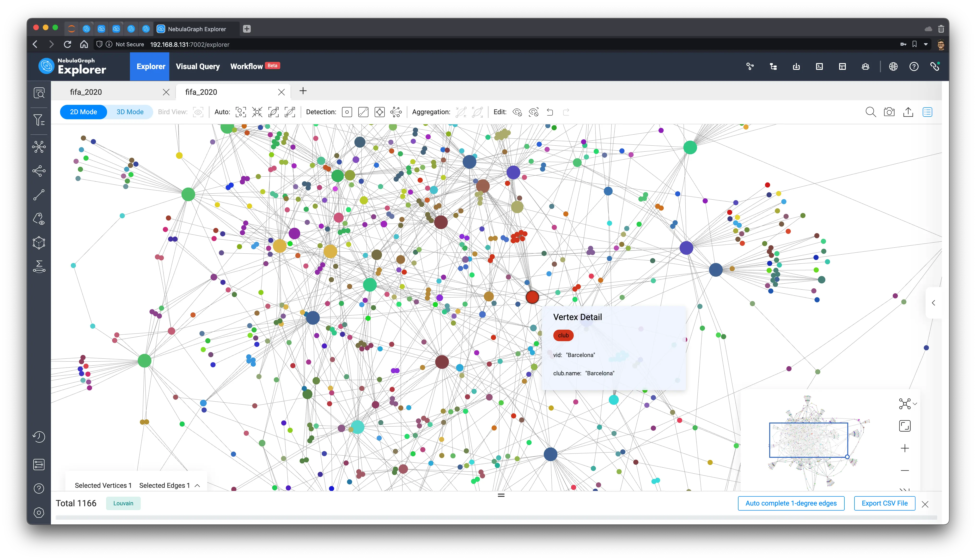The height and width of the screenshot is (560, 976).
Task: Expand the collapsed right side panel
Action: pyautogui.click(x=933, y=303)
